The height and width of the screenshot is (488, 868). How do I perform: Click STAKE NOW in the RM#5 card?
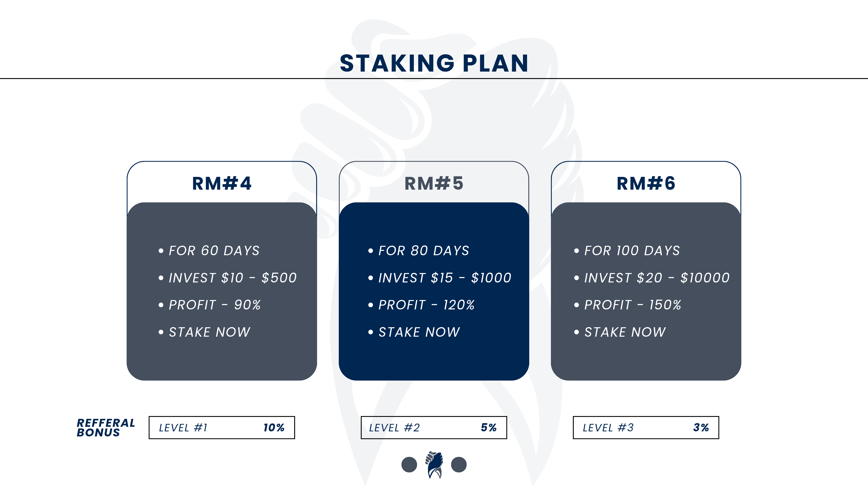tap(419, 332)
